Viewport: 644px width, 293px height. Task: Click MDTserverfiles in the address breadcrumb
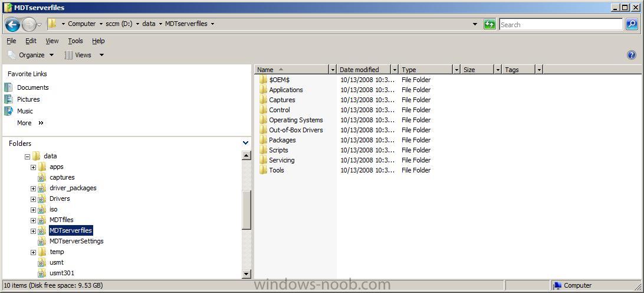[x=186, y=24]
